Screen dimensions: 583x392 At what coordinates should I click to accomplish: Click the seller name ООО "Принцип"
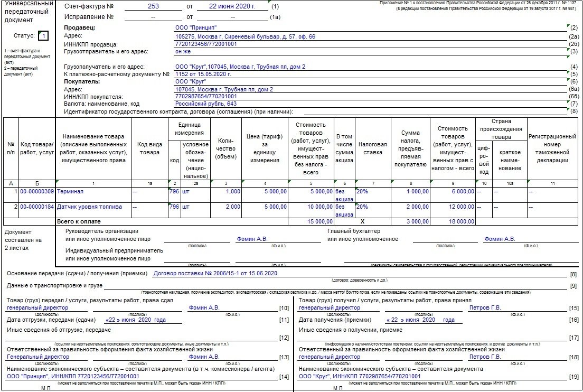click(195, 27)
